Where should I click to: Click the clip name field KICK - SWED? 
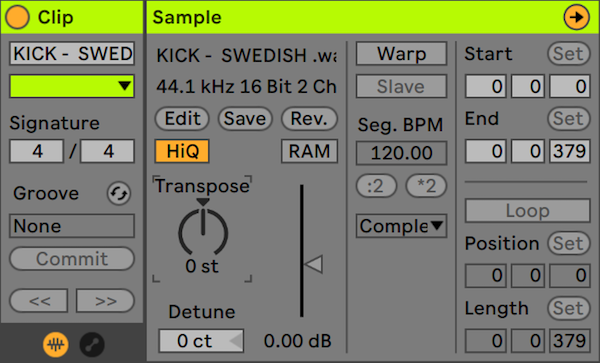(72, 54)
